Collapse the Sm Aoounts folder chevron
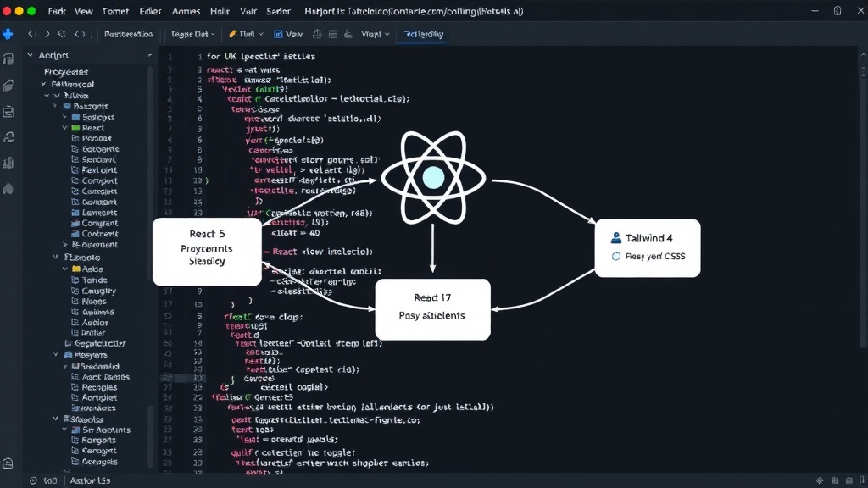The height and width of the screenshot is (488, 868). pos(64,430)
